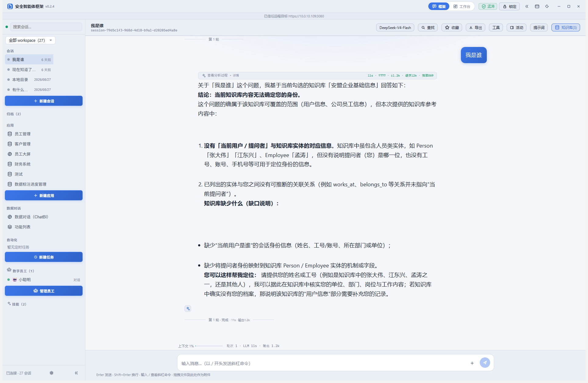
Task: Toggle the 活动 activity panel
Action: (x=517, y=27)
